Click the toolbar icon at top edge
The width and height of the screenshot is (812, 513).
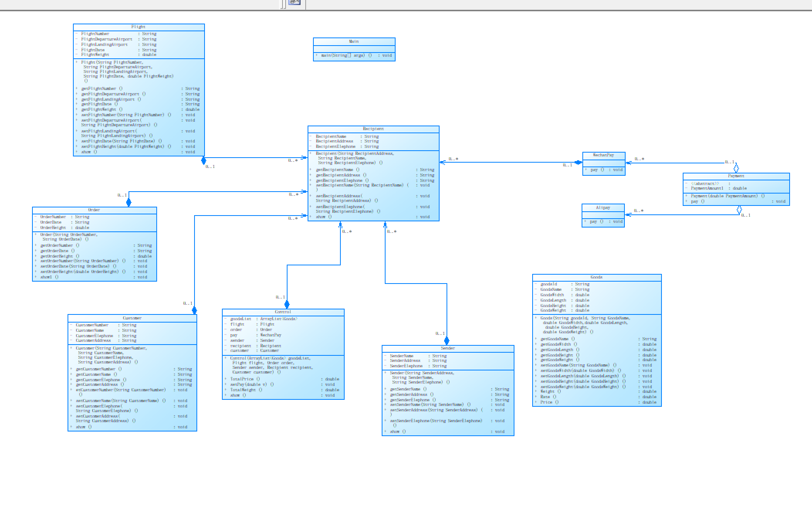(294, 2)
